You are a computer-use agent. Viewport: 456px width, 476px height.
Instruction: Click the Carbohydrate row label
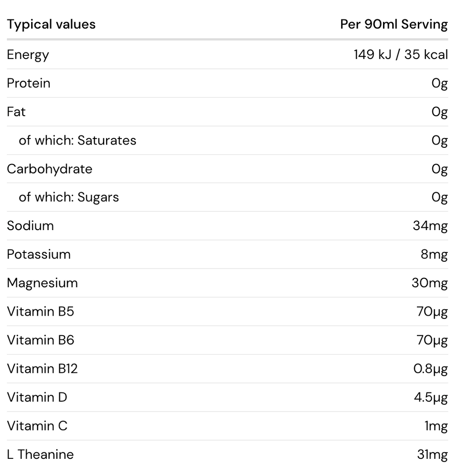point(50,169)
